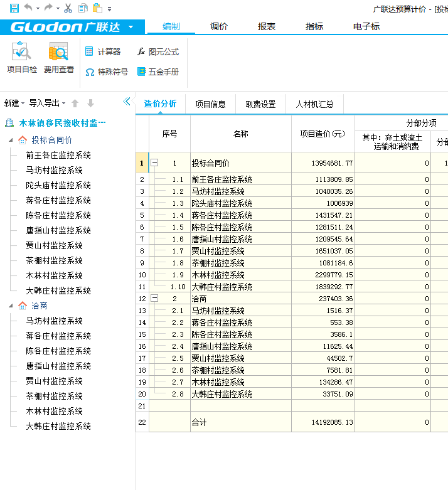Open 造价分析 tab
The image size is (448, 490).
point(160,104)
